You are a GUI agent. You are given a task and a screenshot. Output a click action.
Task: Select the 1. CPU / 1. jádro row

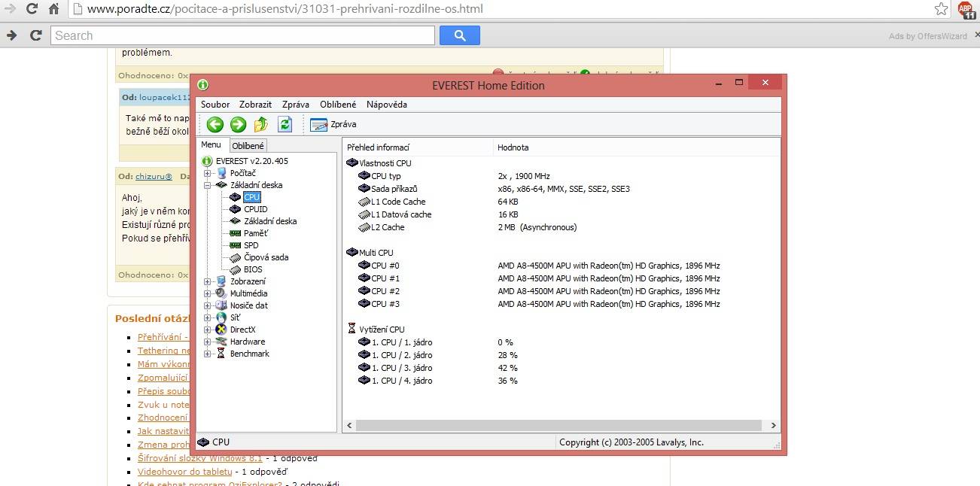tap(562, 342)
